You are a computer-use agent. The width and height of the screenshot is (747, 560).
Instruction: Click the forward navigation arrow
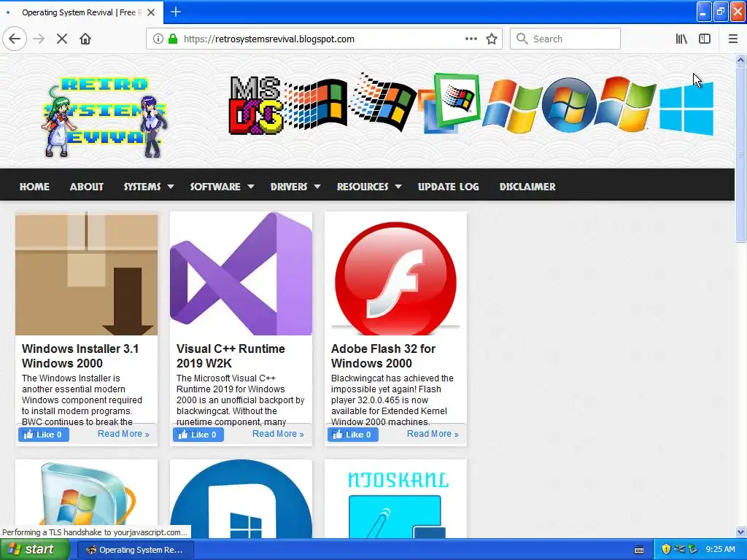tap(39, 39)
